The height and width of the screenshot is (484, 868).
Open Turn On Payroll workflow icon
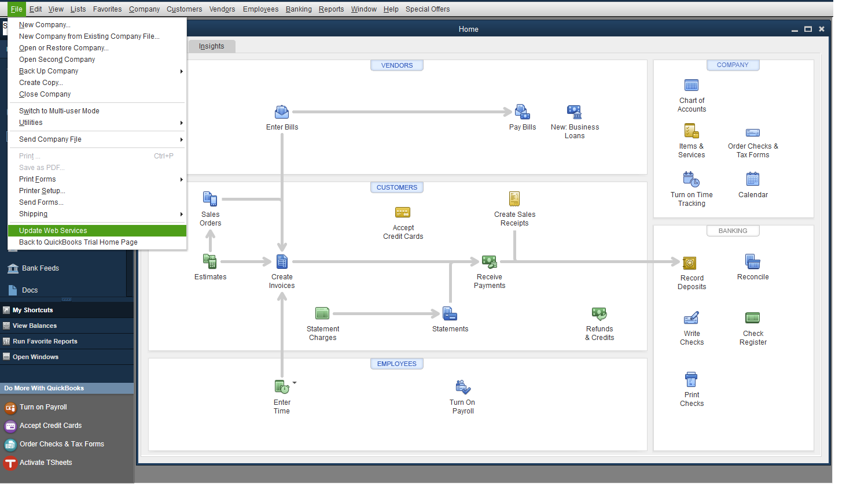click(x=463, y=387)
